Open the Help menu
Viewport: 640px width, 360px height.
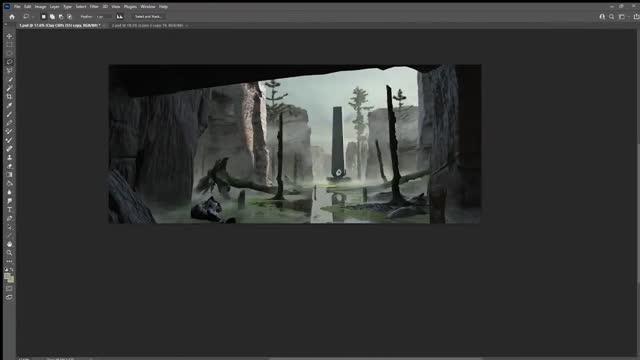[163, 7]
